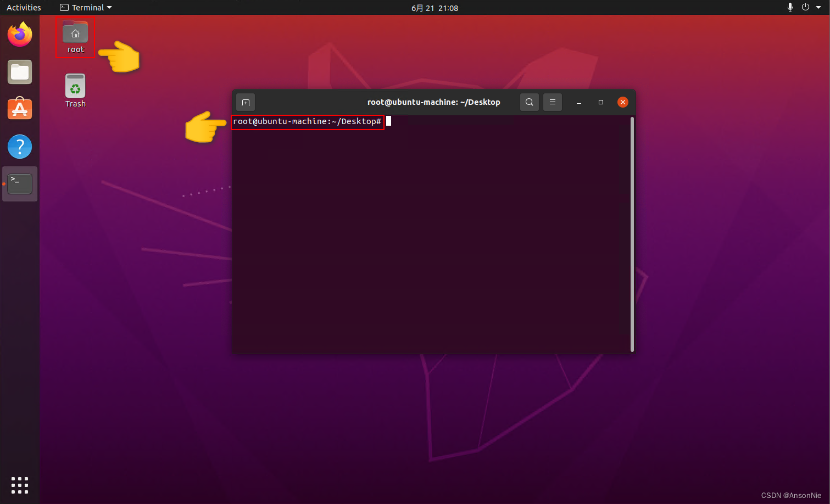
Task: Select the root home folder desktop icon
Action: point(75,37)
